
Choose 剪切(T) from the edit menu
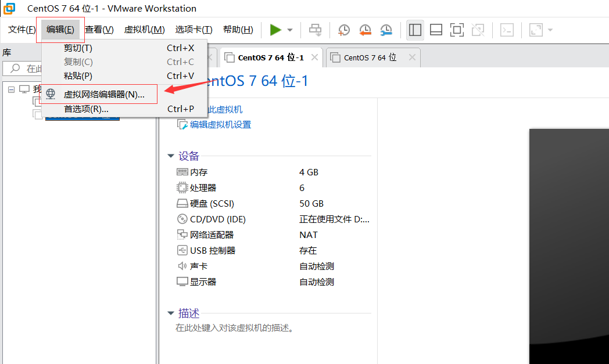pos(124,48)
